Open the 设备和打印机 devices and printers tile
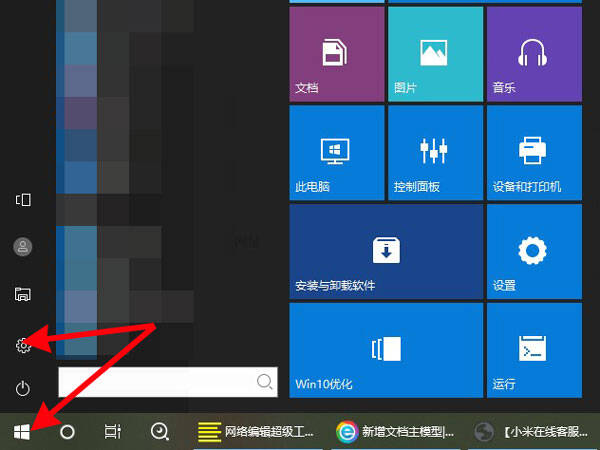600x450 pixels. click(x=534, y=153)
